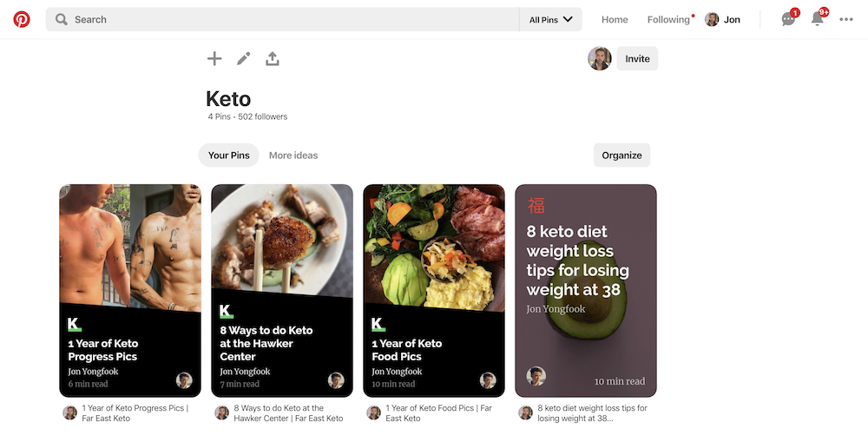Image resolution: width=868 pixels, height=442 pixels.
Task: Open the 8 keto diet tips pin
Action: coord(586,290)
